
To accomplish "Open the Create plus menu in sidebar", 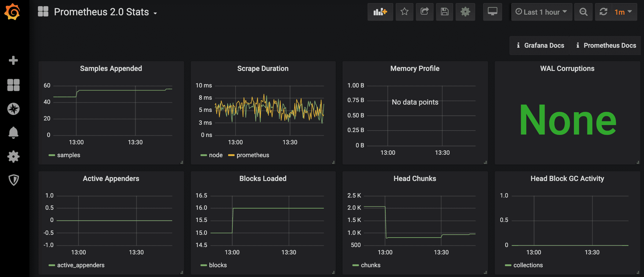I will (13, 60).
